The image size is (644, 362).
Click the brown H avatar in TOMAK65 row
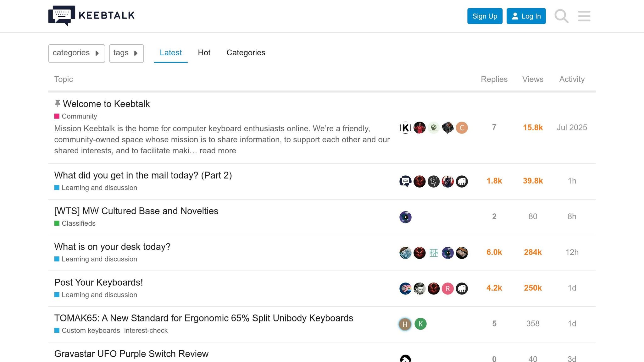[405, 324]
